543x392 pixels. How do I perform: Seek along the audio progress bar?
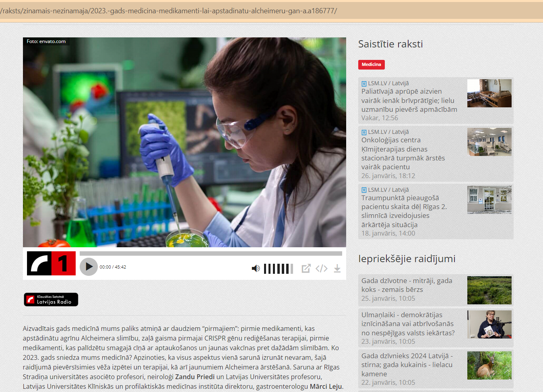coord(211,254)
